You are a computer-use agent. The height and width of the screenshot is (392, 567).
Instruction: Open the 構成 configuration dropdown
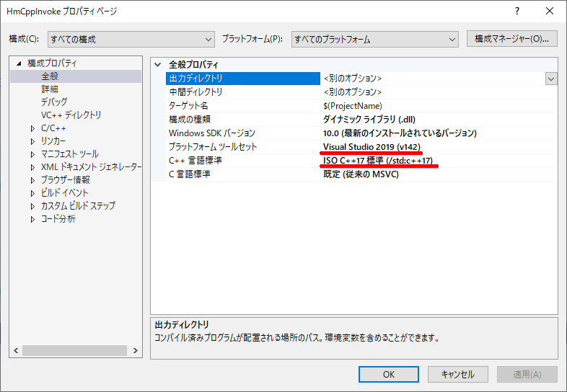pos(131,39)
